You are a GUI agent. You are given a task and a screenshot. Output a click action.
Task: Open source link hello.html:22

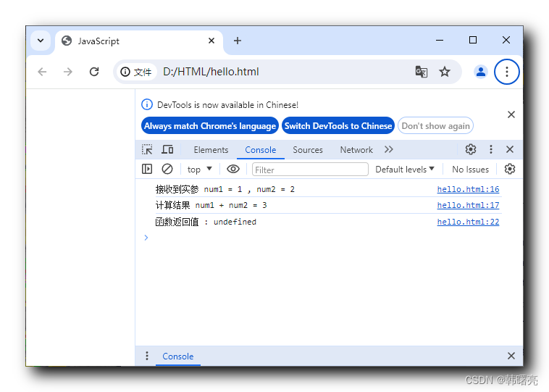(468, 222)
